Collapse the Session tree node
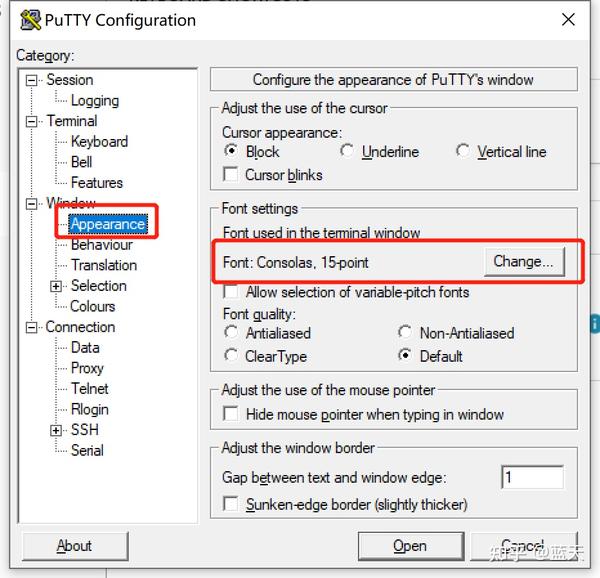The height and width of the screenshot is (578, 600). (31, 80)
